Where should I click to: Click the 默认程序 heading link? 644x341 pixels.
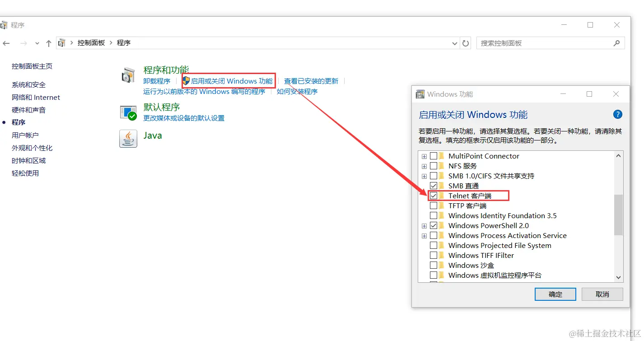coord(162,107)
